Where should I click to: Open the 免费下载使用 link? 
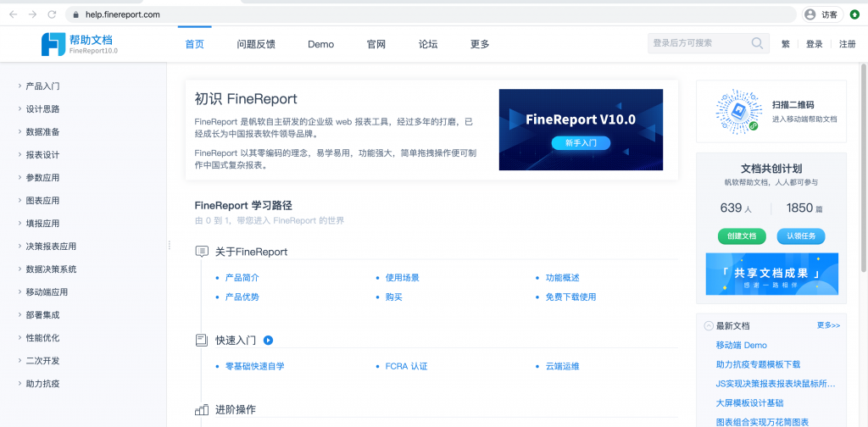tap(570, 297)
